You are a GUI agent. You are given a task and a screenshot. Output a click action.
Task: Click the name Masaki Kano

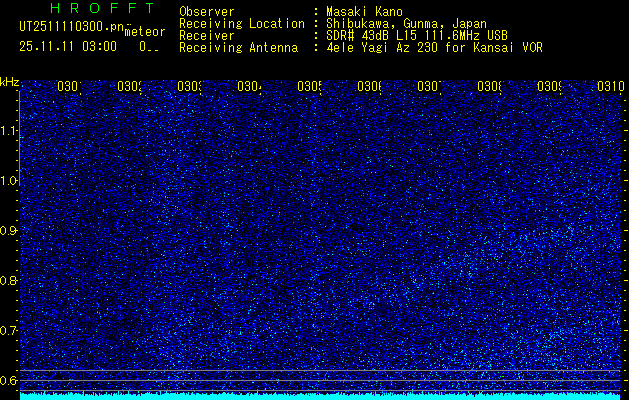point(364,12)
